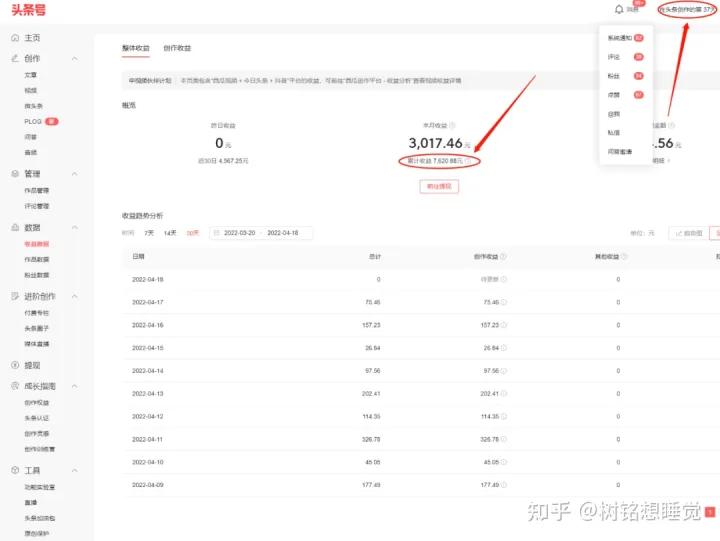Open 头条认证 under 成长指南
720x541 pixels.
click(37, 418)
